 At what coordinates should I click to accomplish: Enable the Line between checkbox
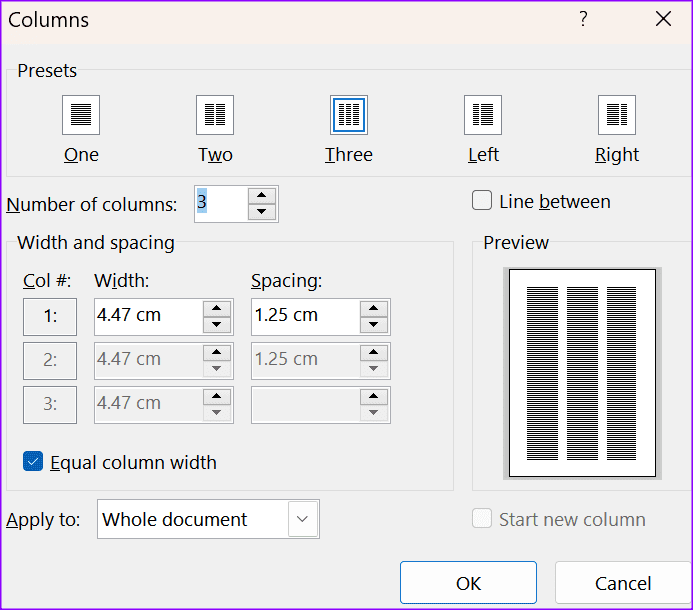pos(482,201)
